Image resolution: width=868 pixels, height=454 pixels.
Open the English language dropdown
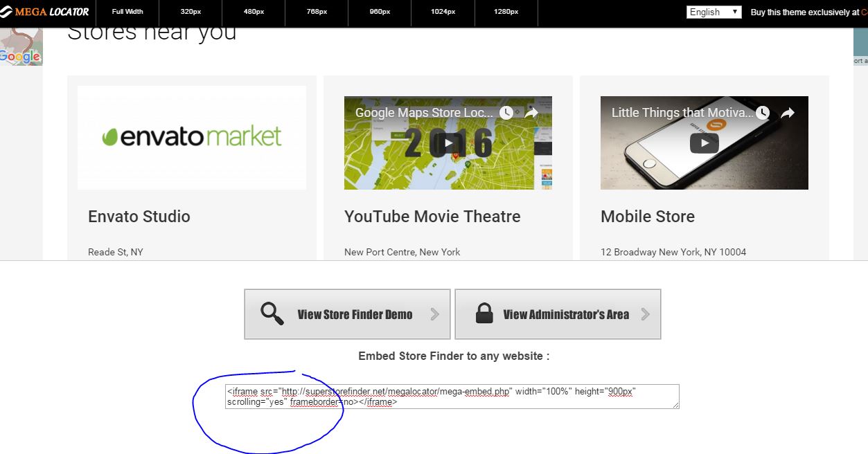pyautogui.click(x=714, y=12)
